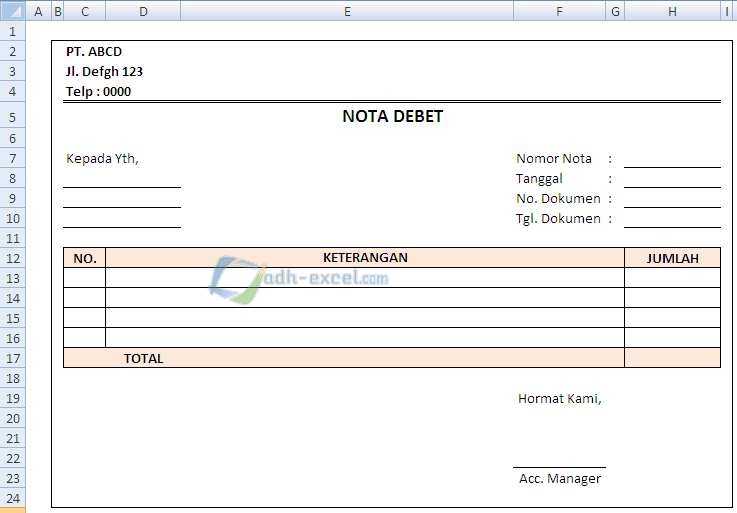The image size is (737, 513).
Task: Select row 12 header
Action: 13,258
